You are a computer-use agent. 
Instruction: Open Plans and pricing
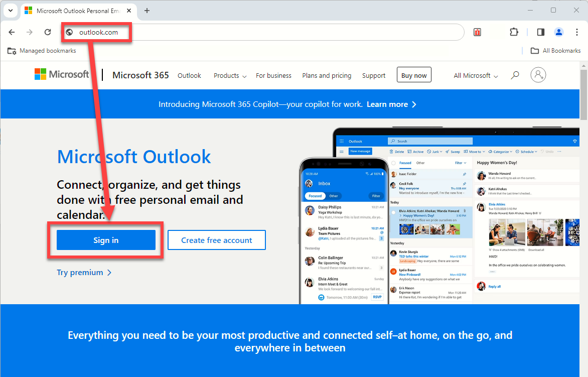pyautogui.click(x=327, y=75)
